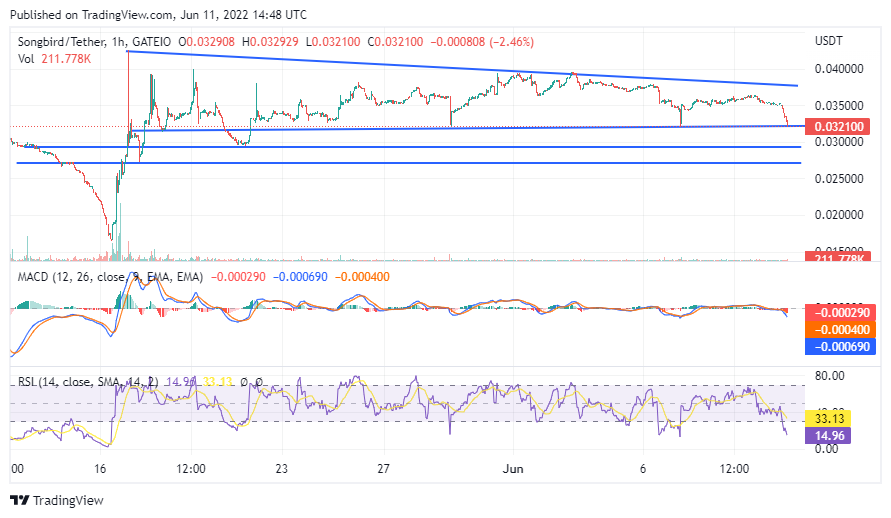
Task: Click the TradingView logo at the bottom
Action: click(x=57, y=500)
